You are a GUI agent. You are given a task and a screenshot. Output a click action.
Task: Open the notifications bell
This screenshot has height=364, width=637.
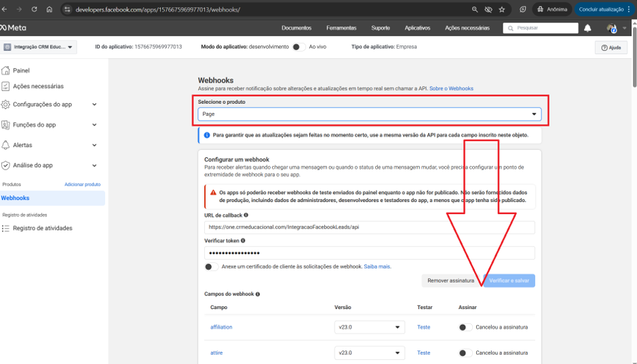[x=587, y=28]
